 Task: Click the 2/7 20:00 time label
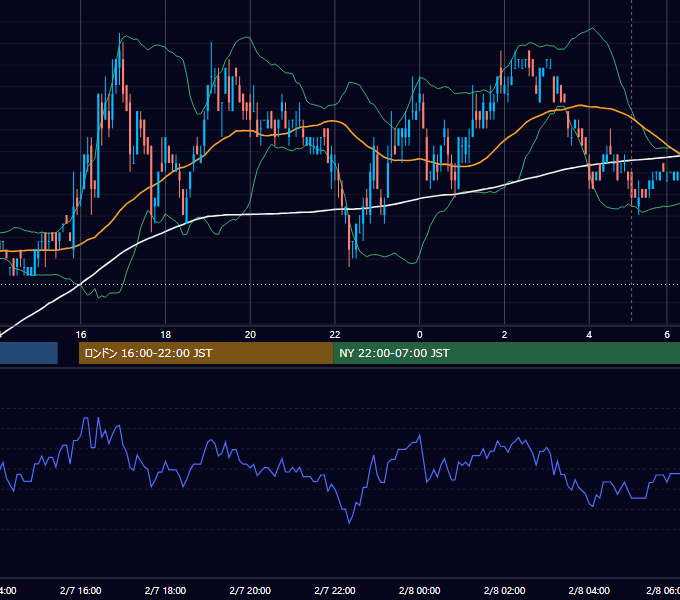click(250, 590)
